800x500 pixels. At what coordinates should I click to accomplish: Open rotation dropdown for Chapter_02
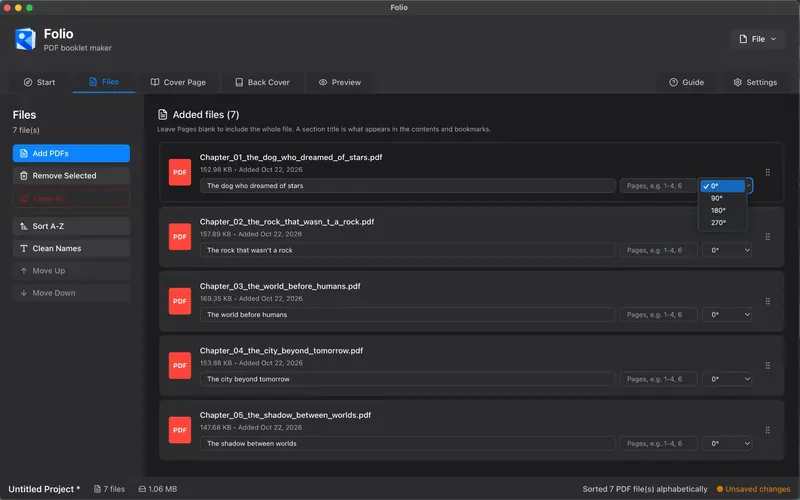[727, 250]
